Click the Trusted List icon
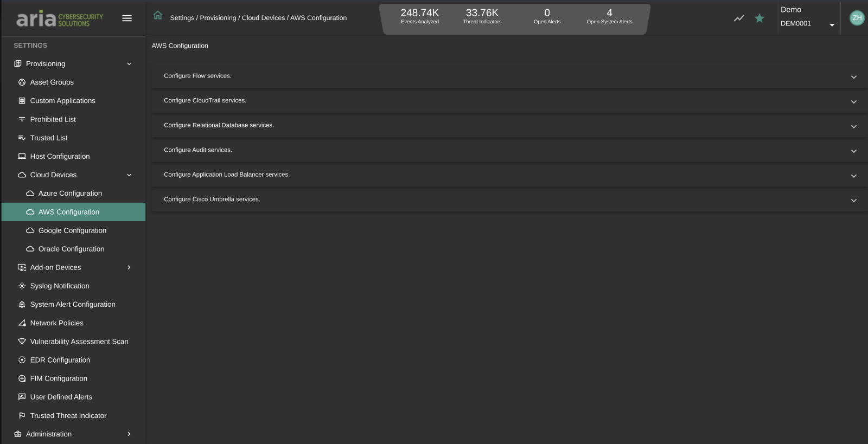 (x=22, y=138)
